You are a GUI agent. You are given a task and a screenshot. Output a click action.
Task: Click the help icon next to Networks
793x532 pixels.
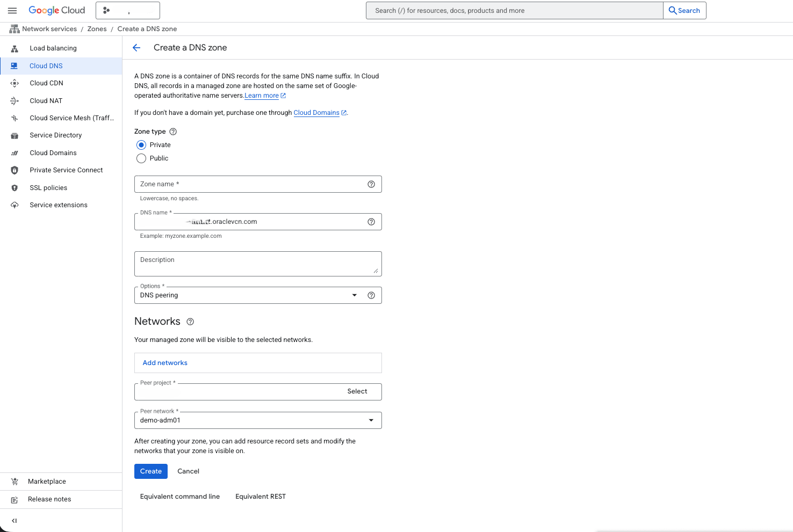coord(190,321)
